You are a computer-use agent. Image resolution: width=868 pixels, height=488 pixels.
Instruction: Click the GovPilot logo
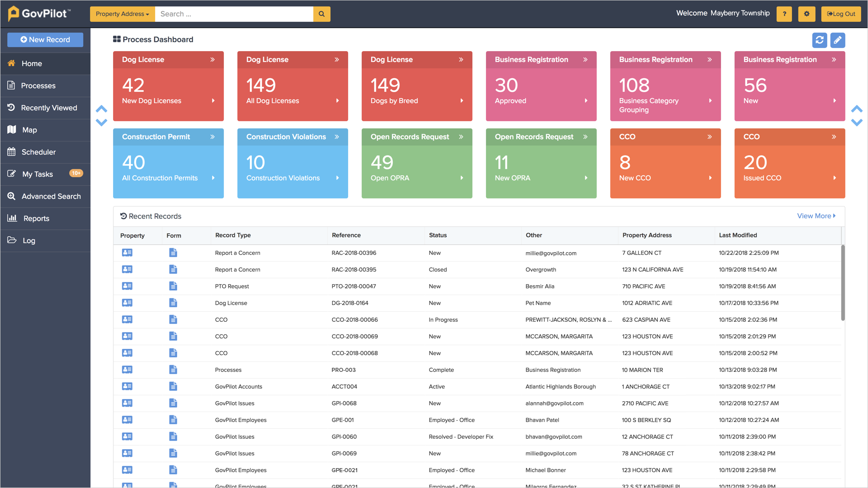coord(40,14)
